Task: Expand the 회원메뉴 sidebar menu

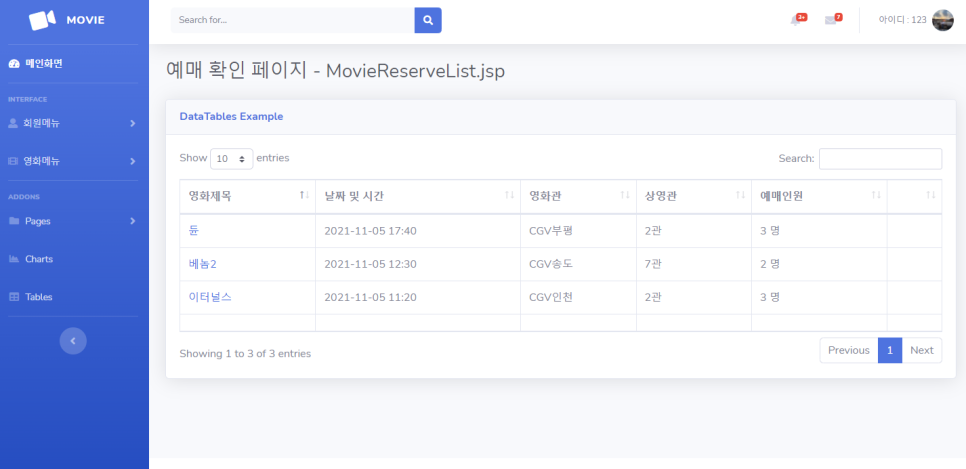Action: pyautogui.click(x=73, y=123)
